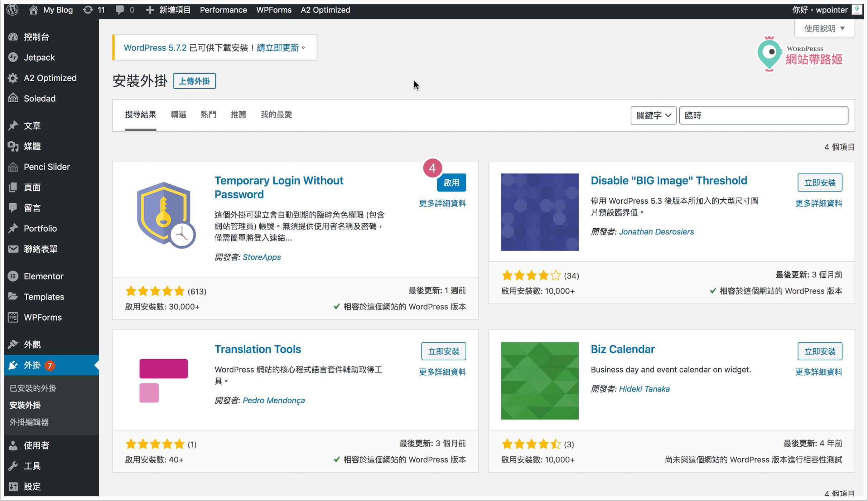This screenshot has width=868, height=501.
Task: Click the Portfolio pin icon
Action: [x=13, y=228]
